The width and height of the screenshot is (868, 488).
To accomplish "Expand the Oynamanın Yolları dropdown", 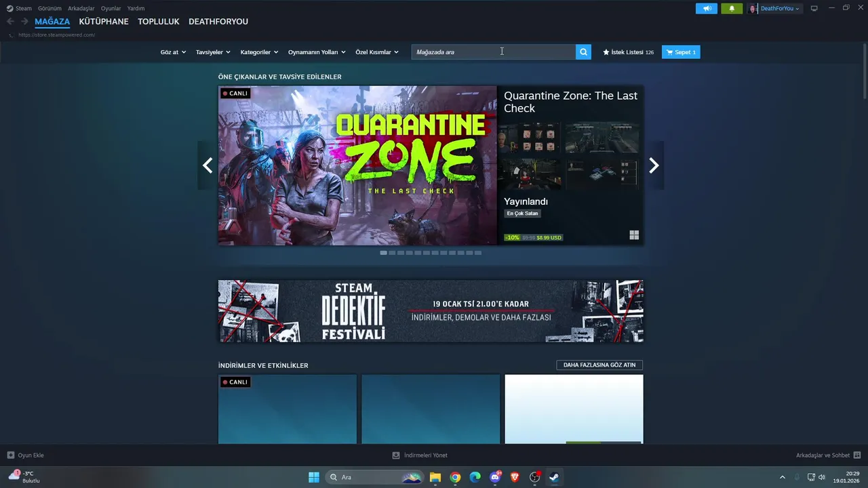I will [x=317, y=52].
